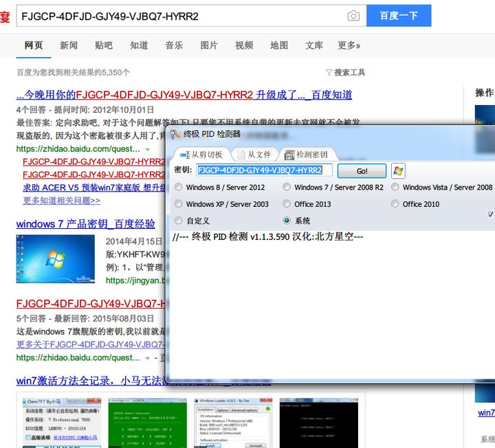Click the https://jingyan.b... green URL
The image size is (495, 448).
[x=135, y=280]
